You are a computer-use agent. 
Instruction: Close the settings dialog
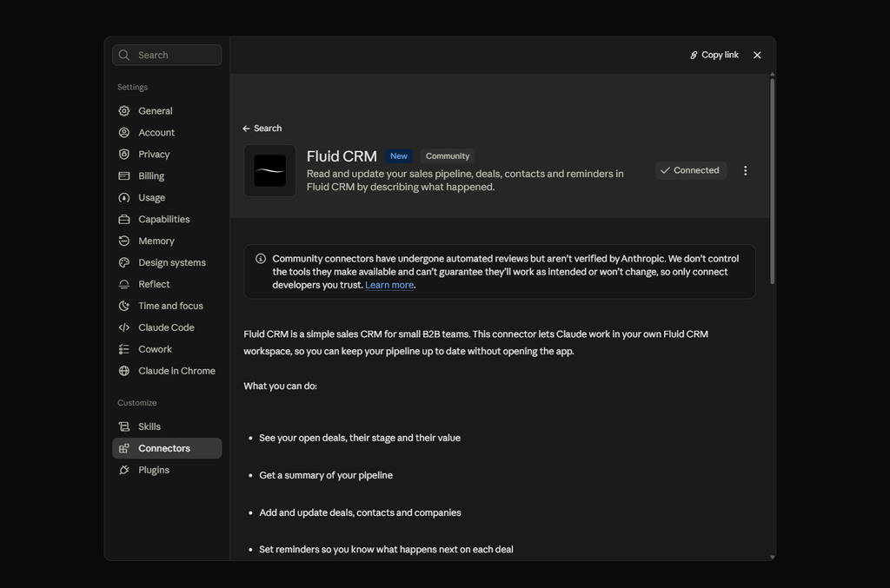coord(757,55)
